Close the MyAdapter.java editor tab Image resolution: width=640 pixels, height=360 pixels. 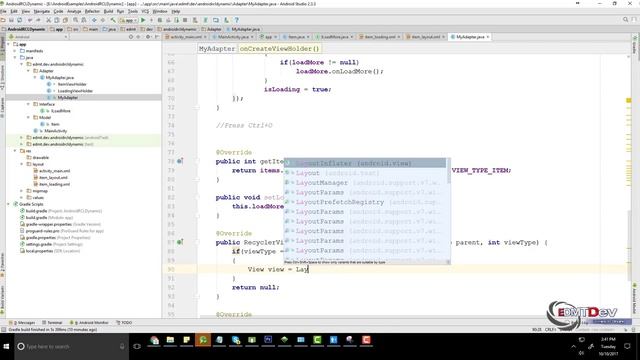pyautogui.click(x=488, y=37)
